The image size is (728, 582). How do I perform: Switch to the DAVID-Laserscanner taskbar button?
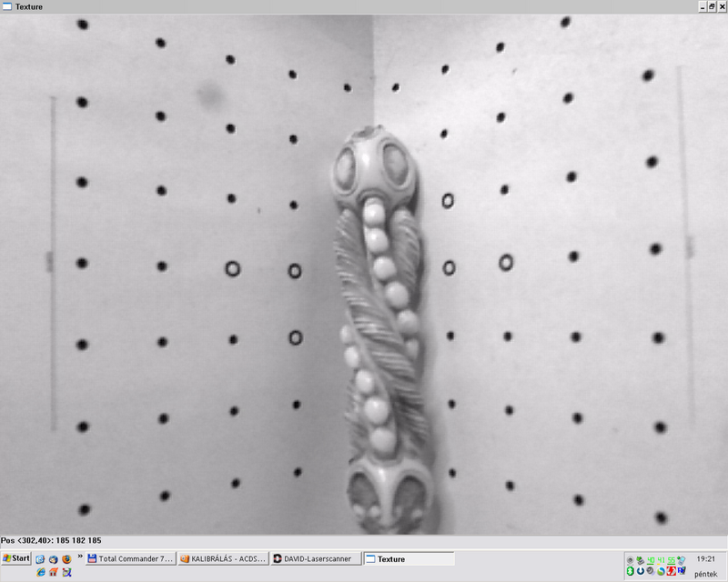(315, 558)
